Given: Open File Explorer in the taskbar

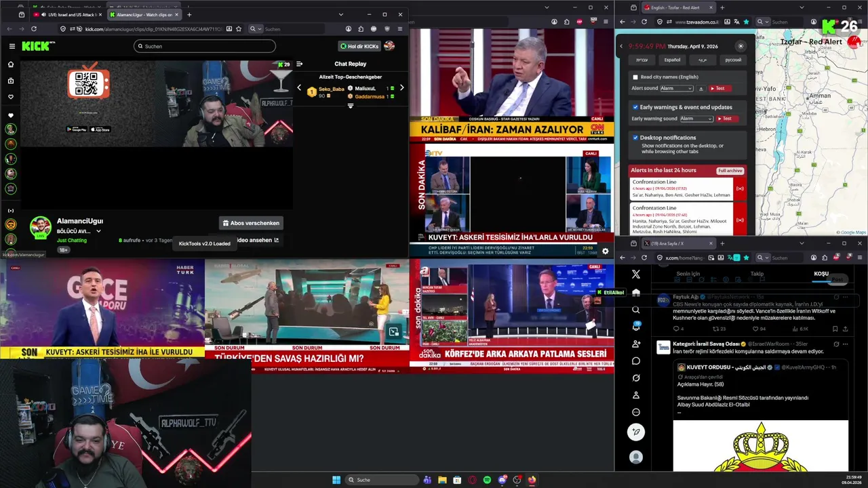Looking at the screenshot, I should point(442,480).
